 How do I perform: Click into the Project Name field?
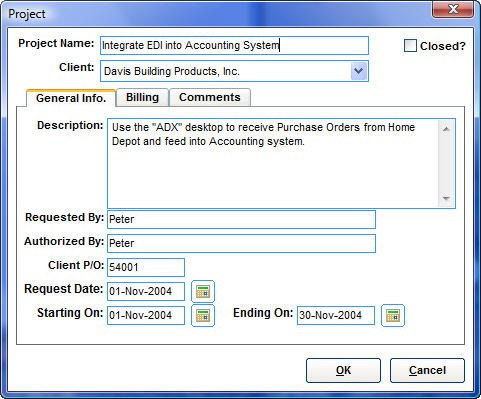(234, 45)
